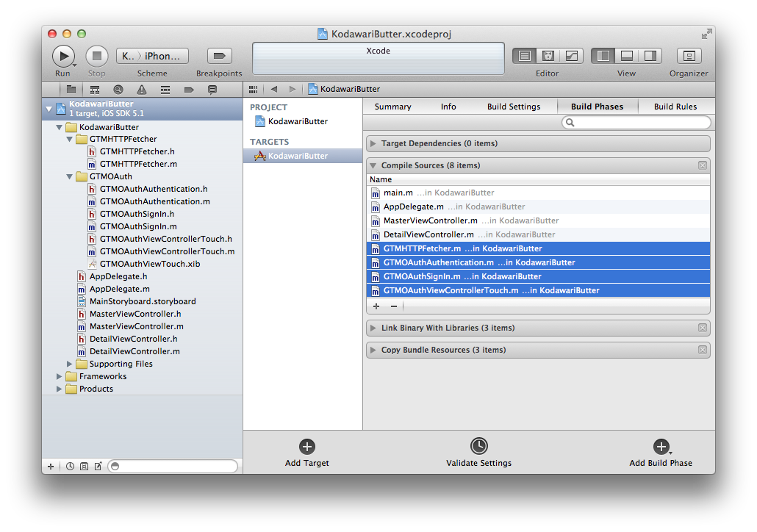Collapse the KodawariButter group folder
This screenshot has width=757, height=532.
(59, 127)
